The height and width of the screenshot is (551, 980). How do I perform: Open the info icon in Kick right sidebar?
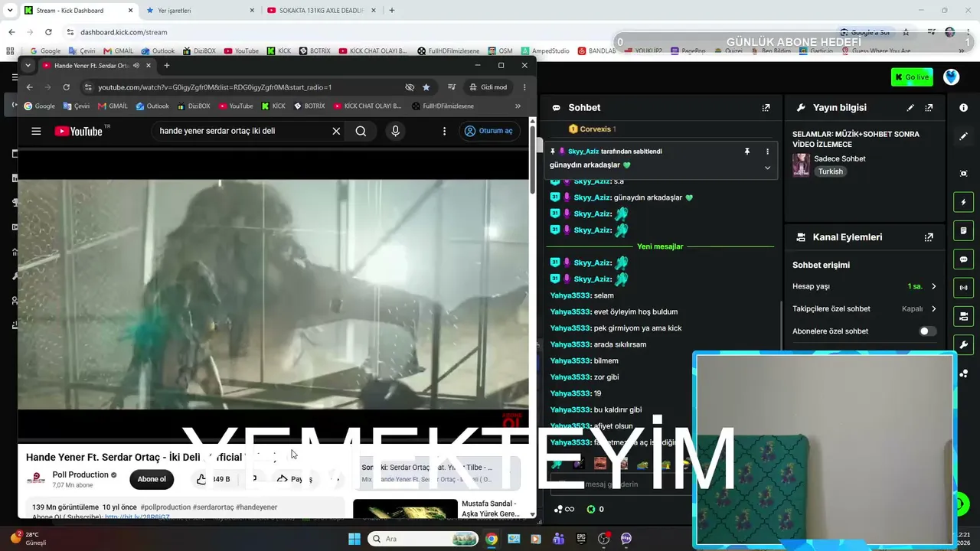(963, 108)
